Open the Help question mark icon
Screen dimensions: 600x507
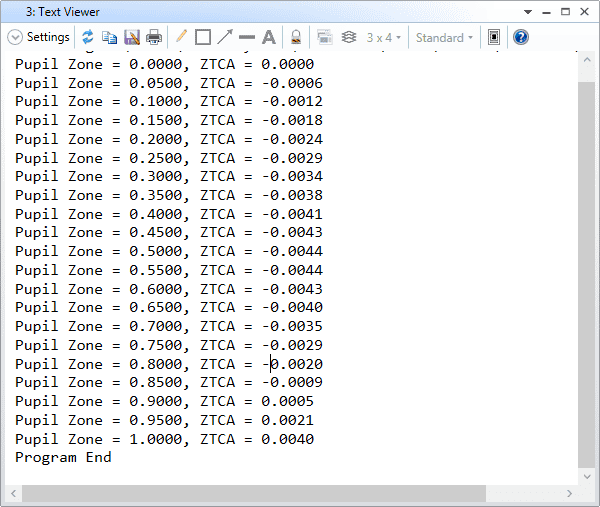tap(520, 37)
